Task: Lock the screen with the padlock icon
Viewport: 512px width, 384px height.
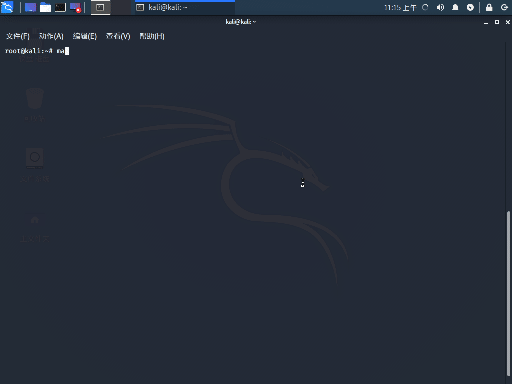Action: [x=489, y=7]
